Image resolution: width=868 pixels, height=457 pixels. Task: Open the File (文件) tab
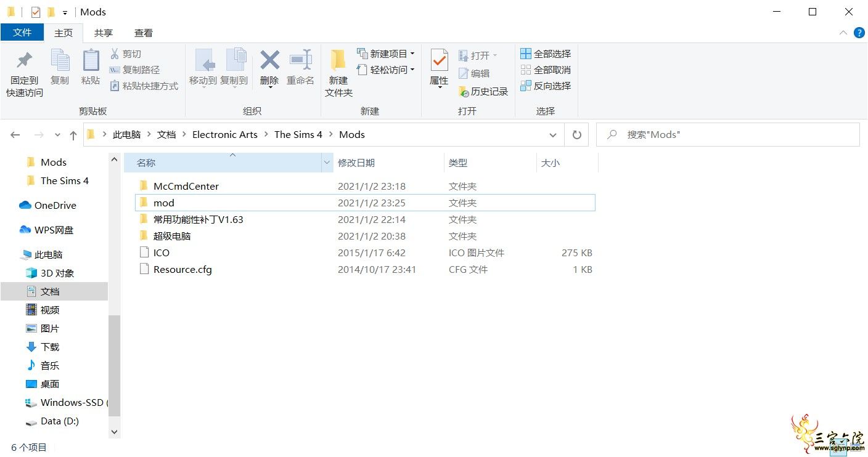22,33
